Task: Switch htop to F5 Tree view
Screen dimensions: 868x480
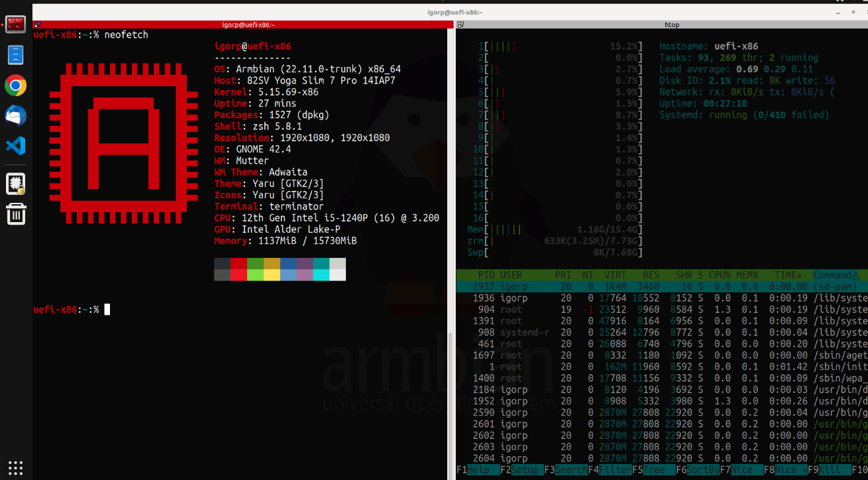Action: [x=653, y=469]
